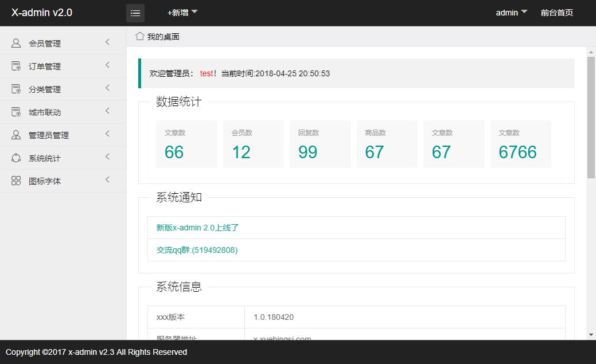The image size is (596, 364).
Task: Open the admin account dropdown
Action: [x=511, y=13]
